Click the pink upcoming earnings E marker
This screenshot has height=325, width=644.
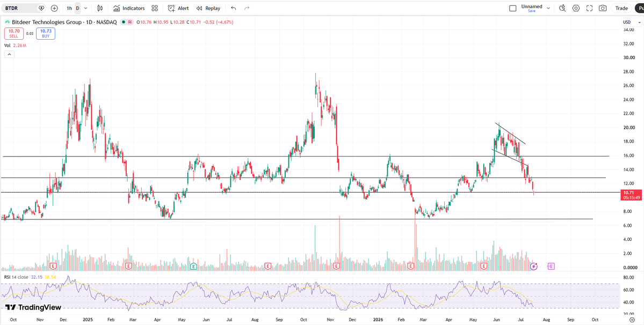coord(551,267)
